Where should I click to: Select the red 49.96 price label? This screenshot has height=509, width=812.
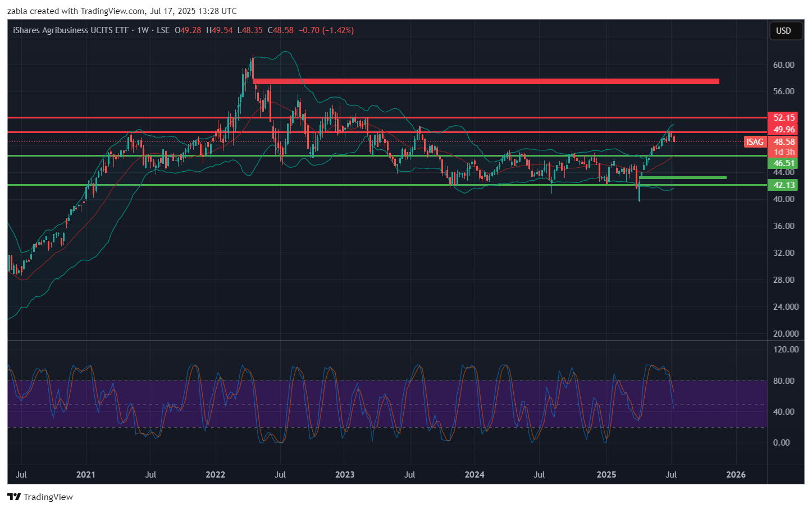783,130
